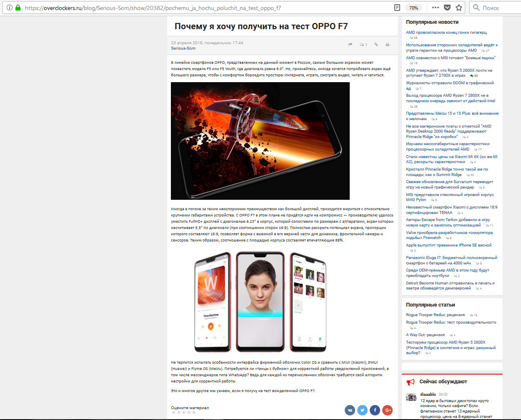This screenshot has width=521, height=420.
Task: Open the three red OPPO phones image
Action: [x=260, y=302]
